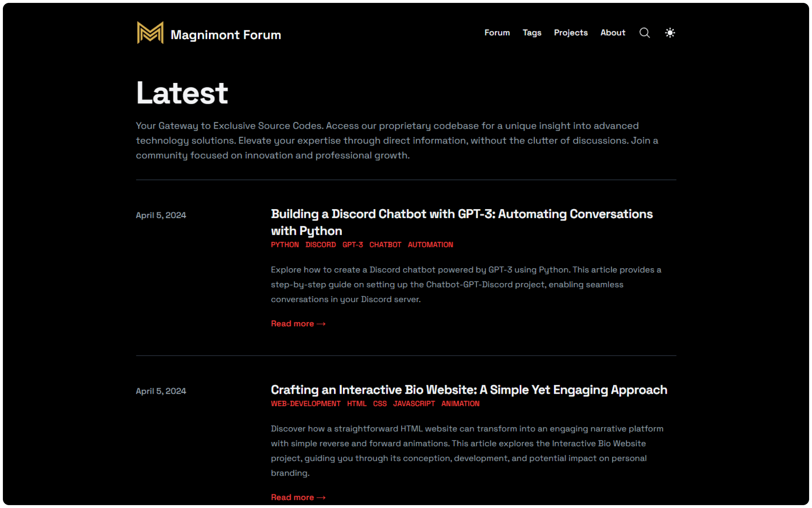Filter by the HTML tag
Screen dimensions: 812x508
point(357,404)
